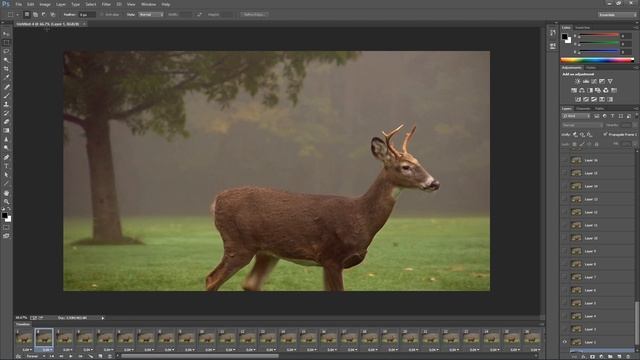
Task: Open the layer filter Kind dropdown
Action: (x=576, y=116)
